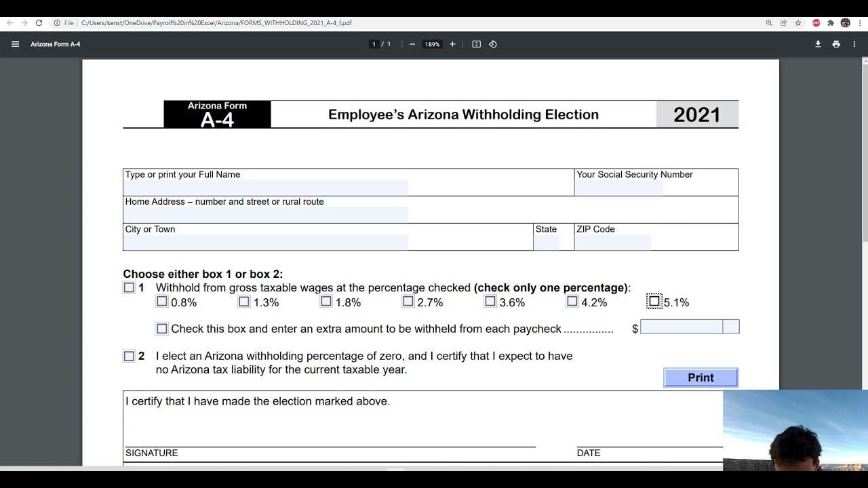Screen dimensions: 868x488
Task: View site information for the file
Action: click(57, 23)
